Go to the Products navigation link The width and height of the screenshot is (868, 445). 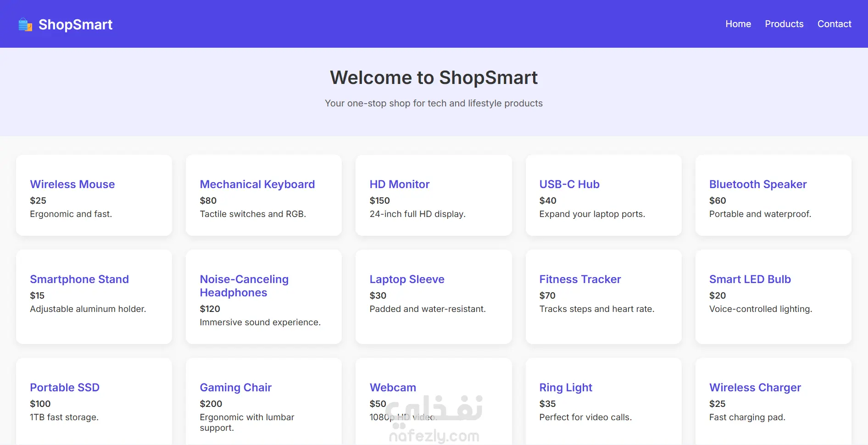(x=784, y=24)
